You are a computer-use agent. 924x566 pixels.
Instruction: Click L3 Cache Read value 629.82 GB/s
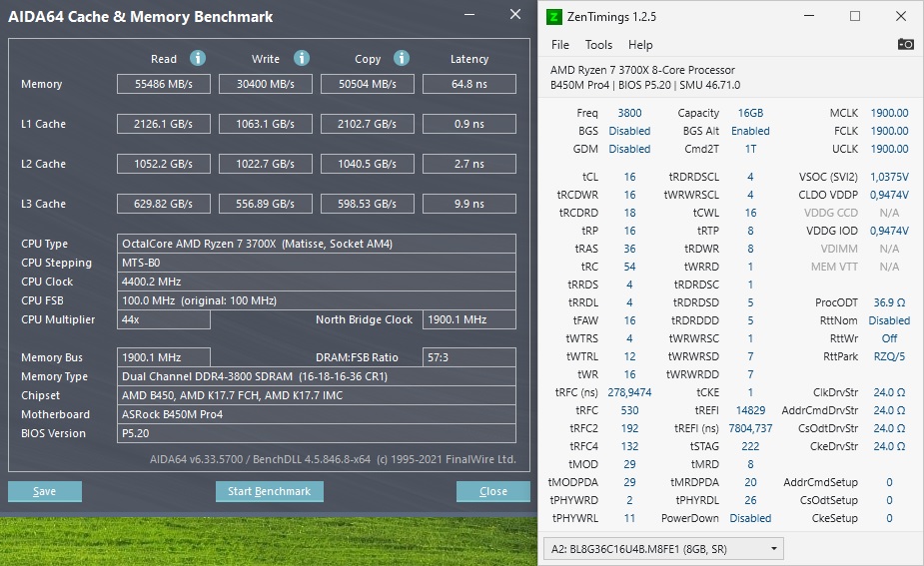(x=164, y=204)
